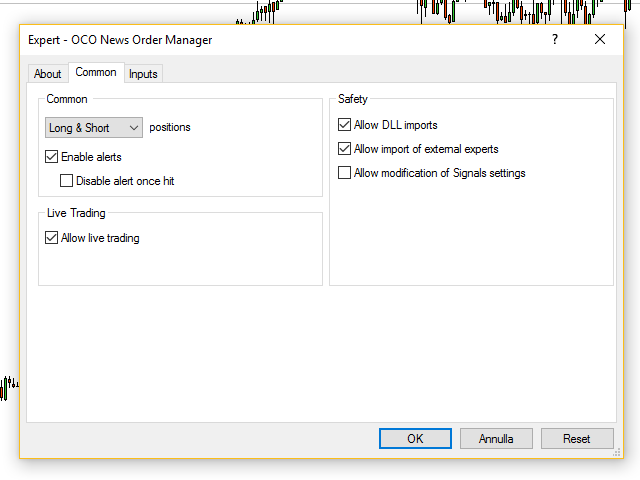This screenshot has height=480, width=640.
Task: Click the Reset button
Action: (x=577, y=438)
